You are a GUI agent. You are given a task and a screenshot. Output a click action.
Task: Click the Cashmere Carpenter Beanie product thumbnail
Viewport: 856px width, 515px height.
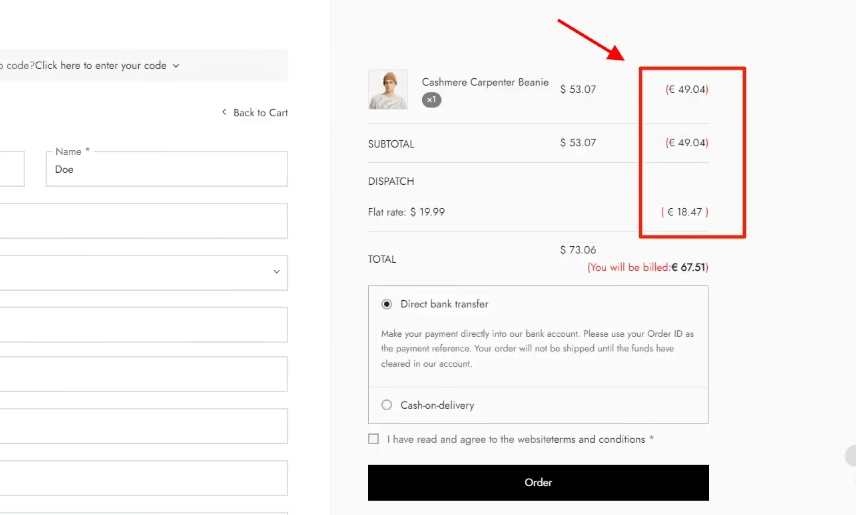[388, 90]
